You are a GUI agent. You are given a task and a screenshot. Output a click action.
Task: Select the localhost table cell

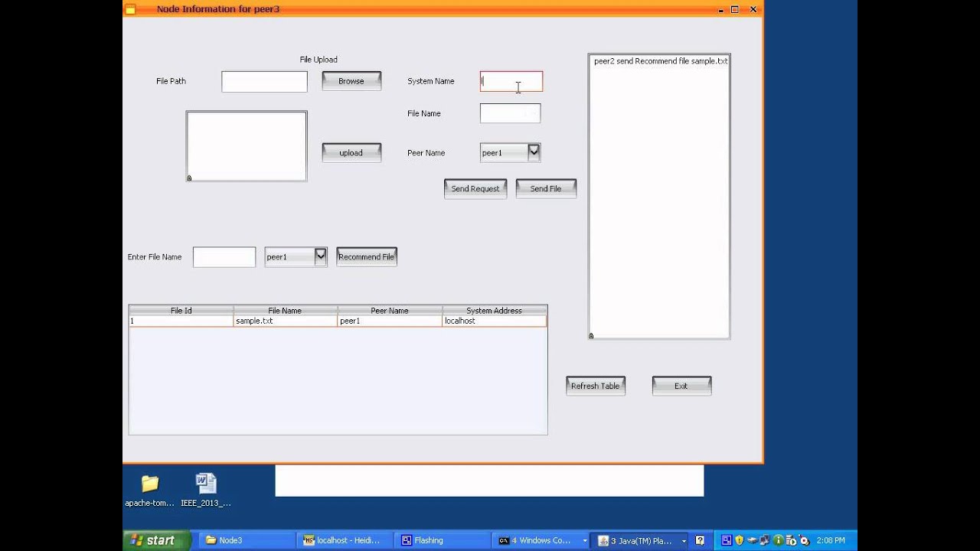[x=495, y=321]
